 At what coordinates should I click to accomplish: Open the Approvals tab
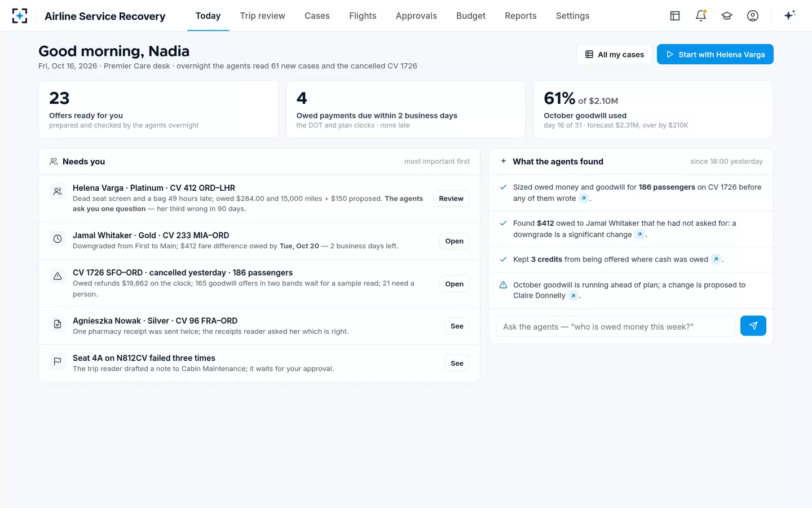[x=416, y=16]
